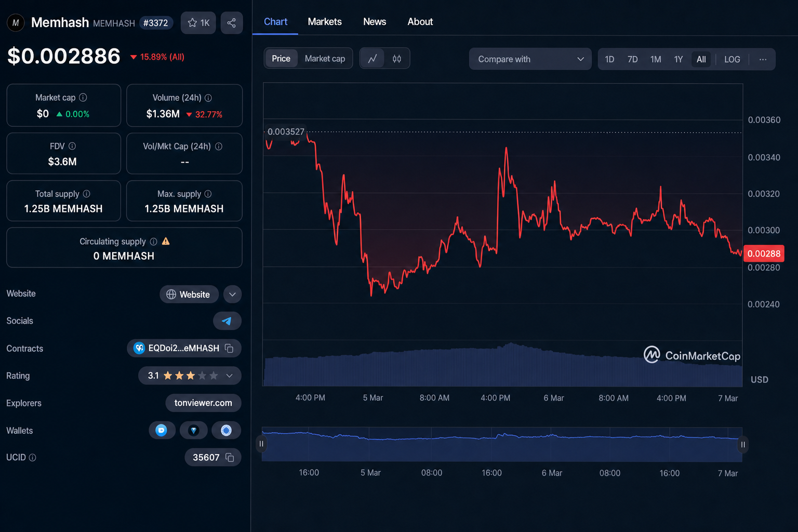Click the EQDoi2...eMHASH contract button
The height and width of the screenshot is (532, 798).
tap(184, 348)
